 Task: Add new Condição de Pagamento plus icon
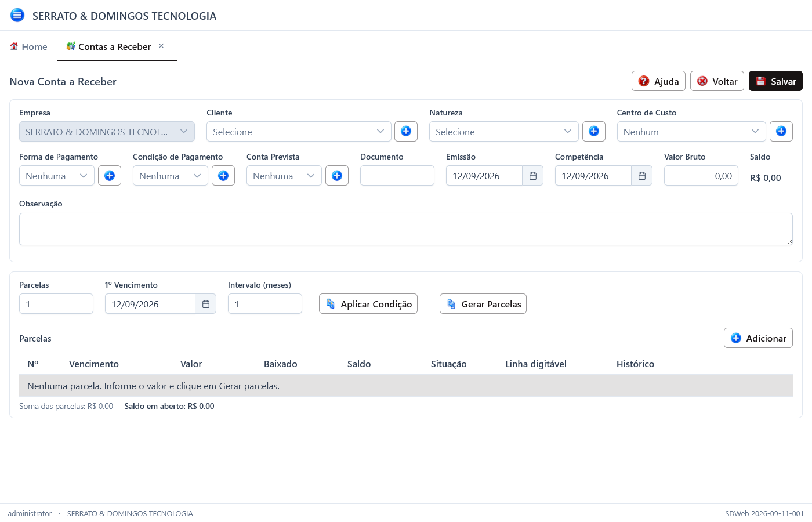[223, 175]
